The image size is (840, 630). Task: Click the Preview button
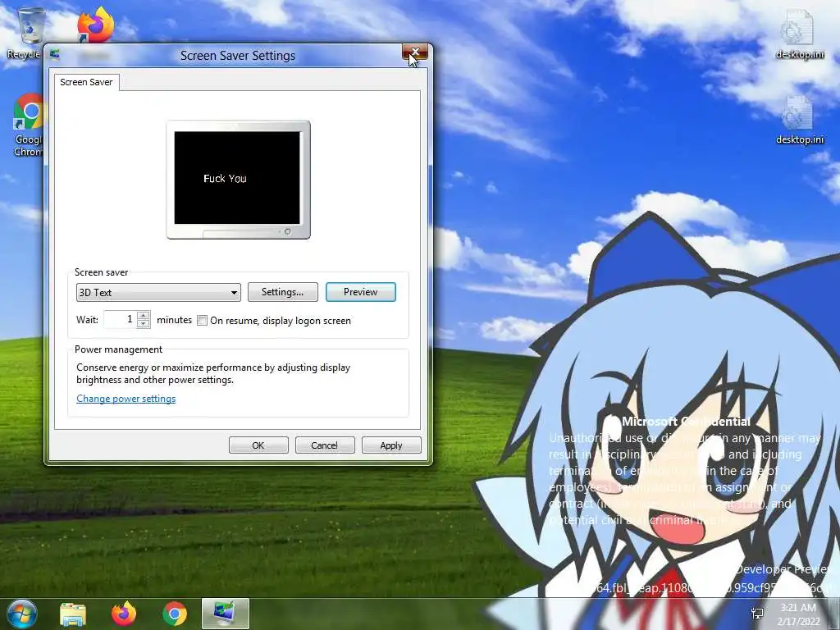361,292
